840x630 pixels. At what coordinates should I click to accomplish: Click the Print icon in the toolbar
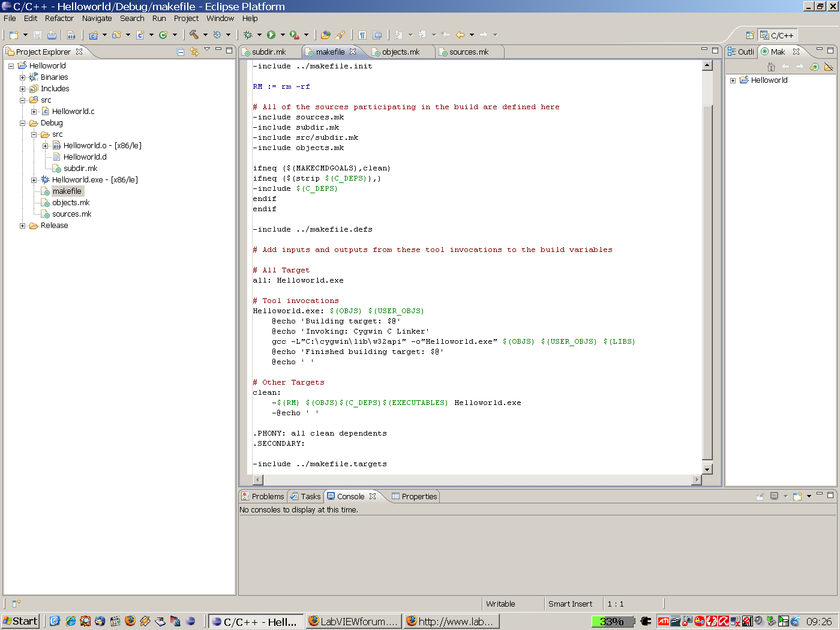(x=52, y=35)
